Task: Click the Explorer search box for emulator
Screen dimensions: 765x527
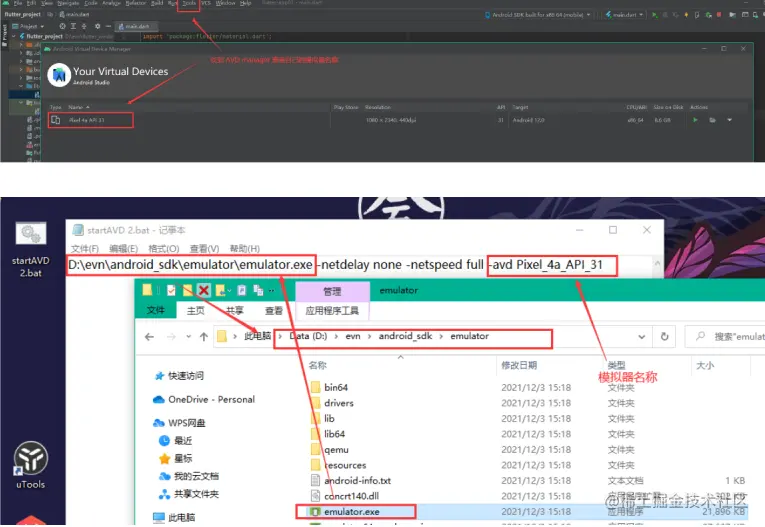Action: (725, 337)
